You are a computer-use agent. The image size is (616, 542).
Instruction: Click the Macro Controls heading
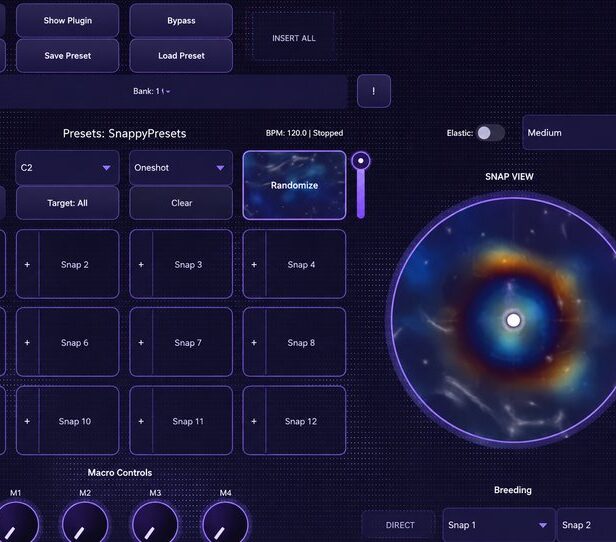[120, 473]
